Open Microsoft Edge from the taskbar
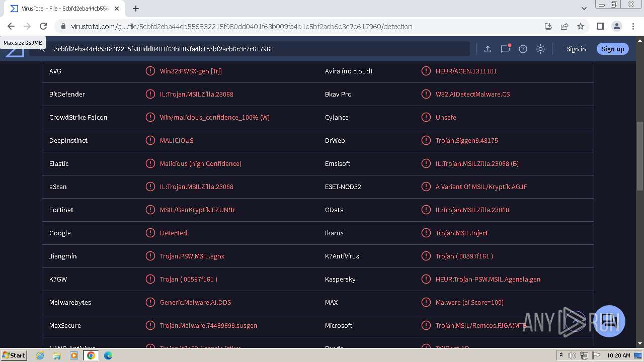 coord(108,355)
